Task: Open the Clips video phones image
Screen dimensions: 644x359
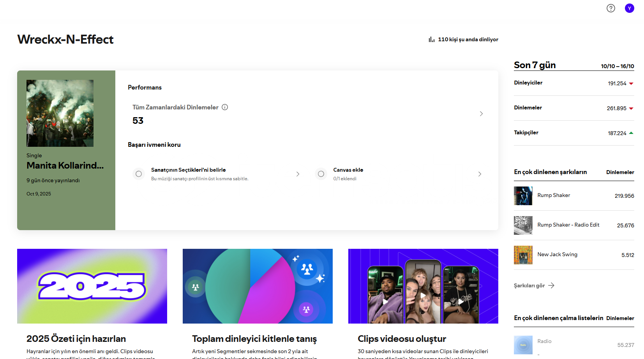Action: [x=423, y=286]
